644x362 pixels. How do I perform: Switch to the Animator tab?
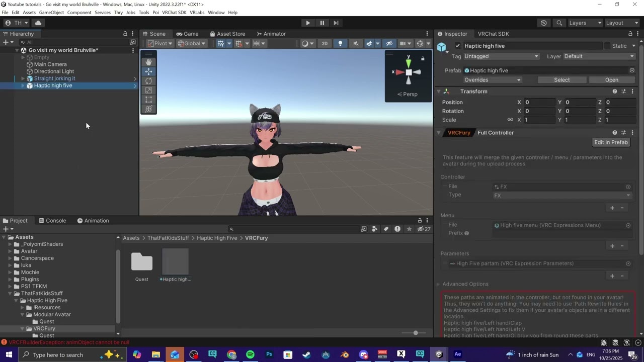point(271,34)
